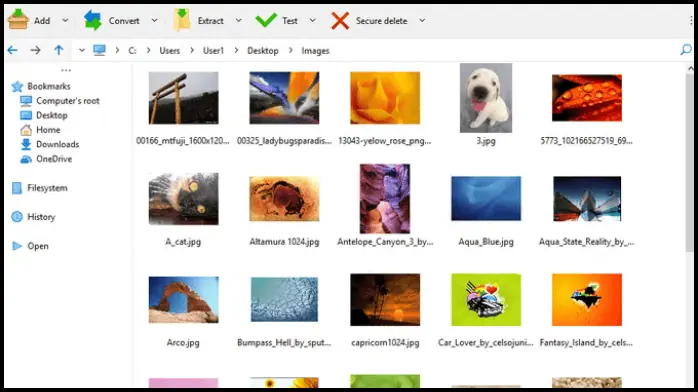This screenshot has width=698, height=392.
Task: Expand chevron between Users and User1
Action: 192,50
